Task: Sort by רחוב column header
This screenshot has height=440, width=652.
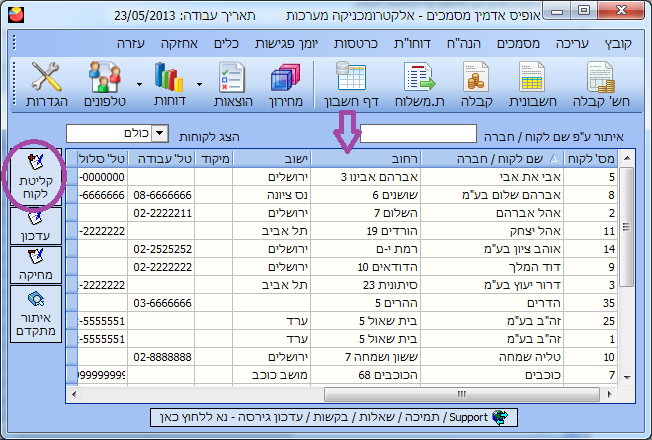Action: (x=366, y=158)
